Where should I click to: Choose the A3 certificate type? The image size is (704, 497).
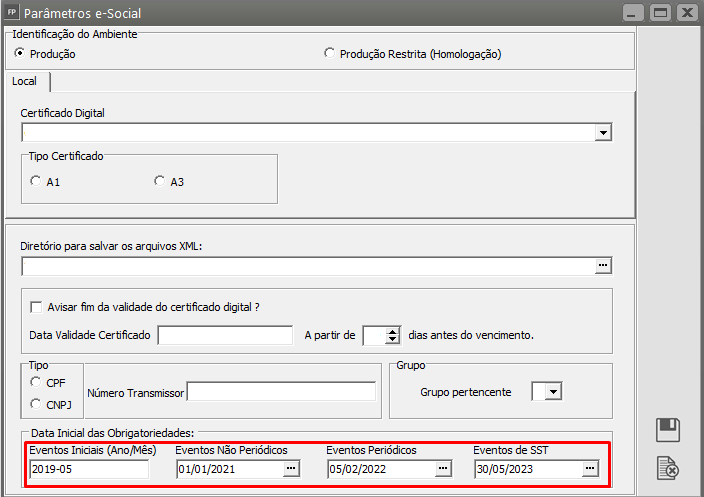(159, 181)
